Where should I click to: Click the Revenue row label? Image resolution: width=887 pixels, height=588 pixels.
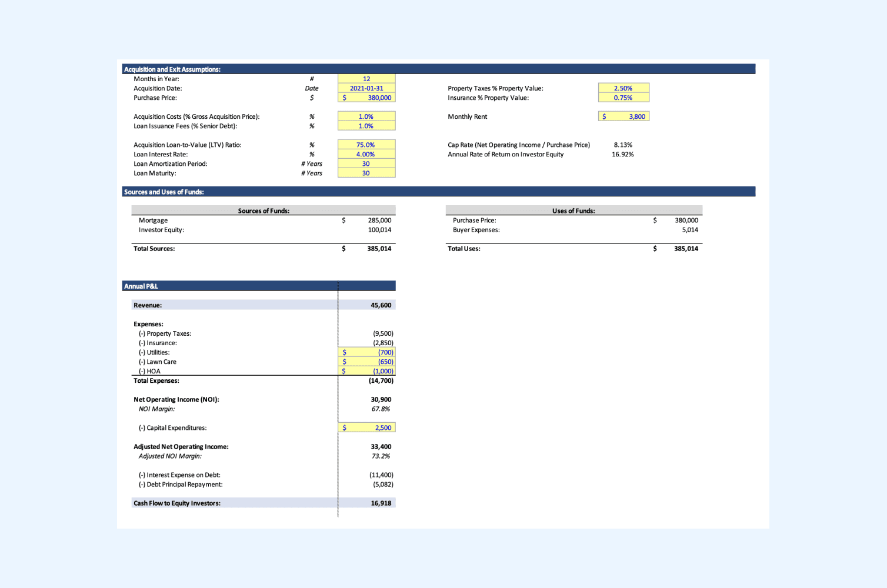[148, 305]
